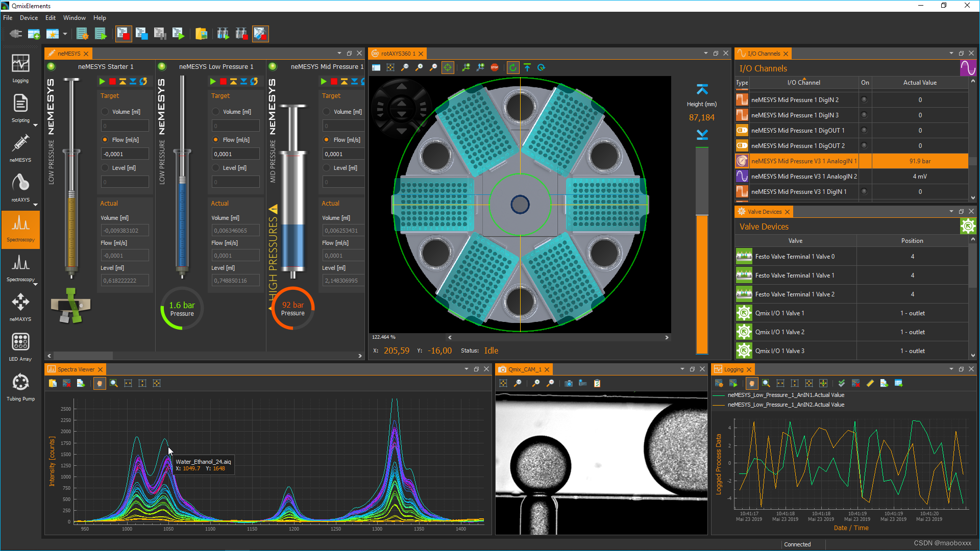980x551 pixels.
Task: Toggle On state for neMESYS Mid Pressure DigOUT 1
Action: (x=864, y=130)
